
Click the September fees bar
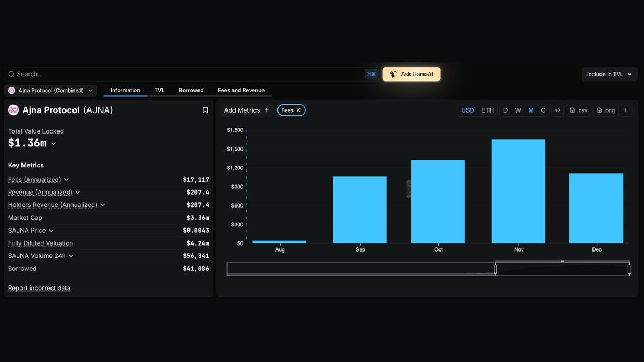click(360, 210)
